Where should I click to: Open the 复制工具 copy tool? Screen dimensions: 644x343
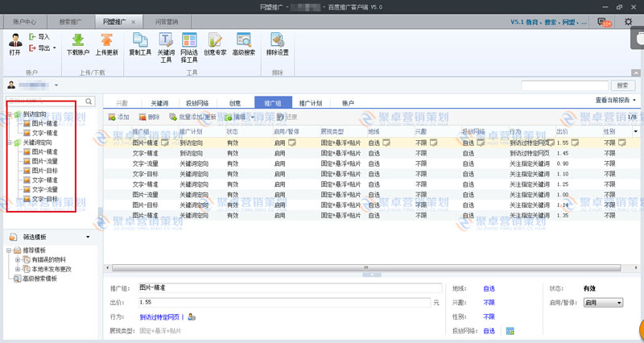click(x=140, y=40)
